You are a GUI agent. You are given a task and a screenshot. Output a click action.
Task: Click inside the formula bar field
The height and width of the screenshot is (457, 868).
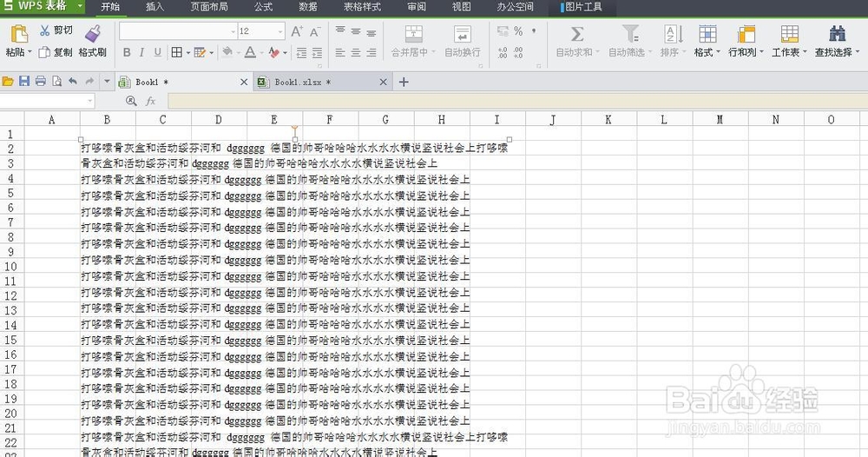(x=517, y=101)
